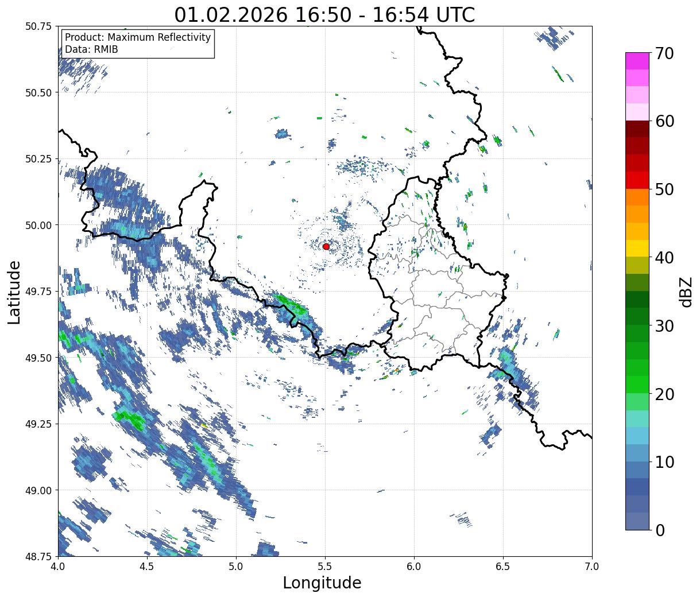Click the red radar location marker
Viewport: 700px width, 597px height.
[x=326, y=246]
